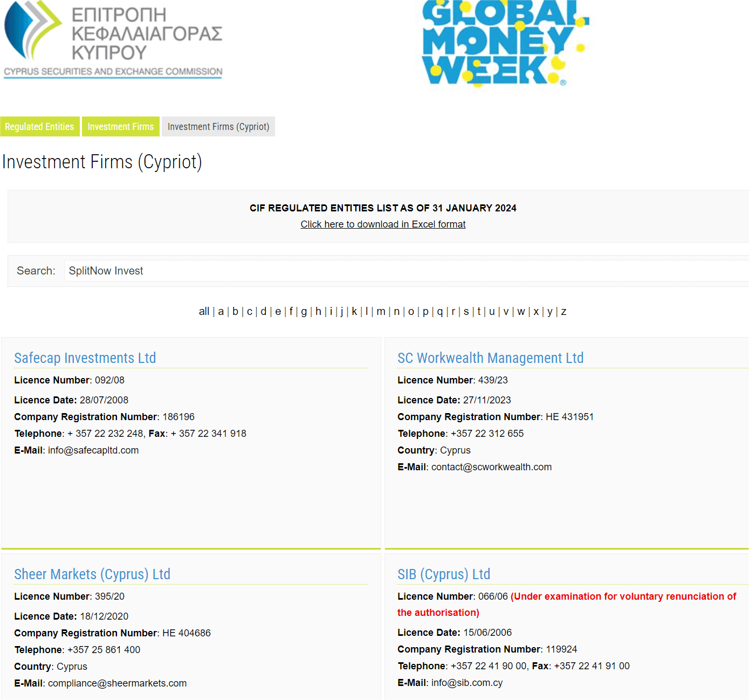Image resolution: width=749 pixels, height=700 pixels.
Task: Select telephone +357 25 861 400
Action: (104, 650)
